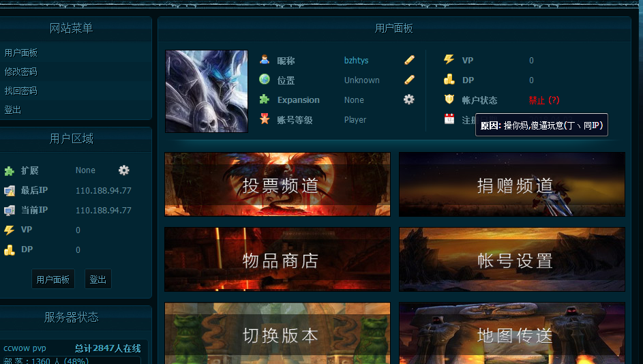Open the 物品商店 banner
This screenshot has height=364, width=643.
coord(278,260)
